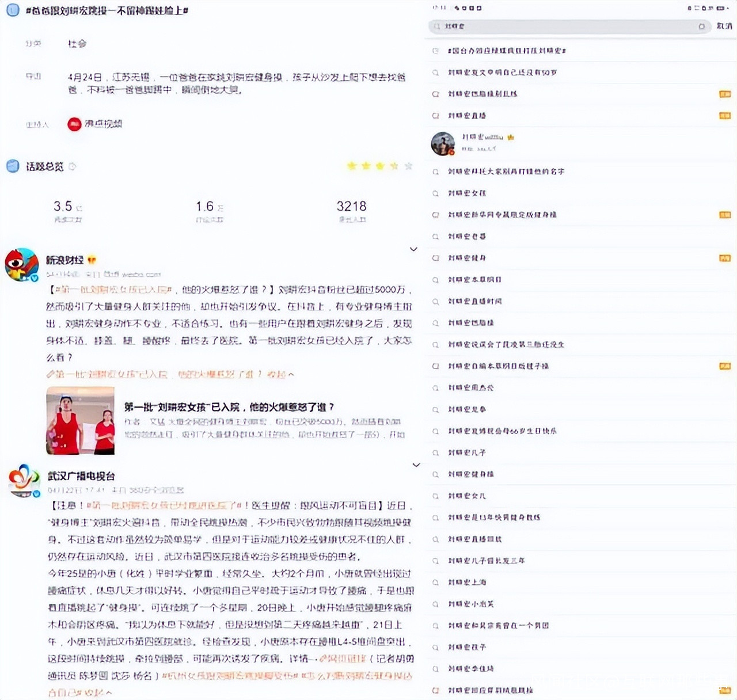Click the 1.6万 discussion count
737x700 pixels.
point(210,207)
